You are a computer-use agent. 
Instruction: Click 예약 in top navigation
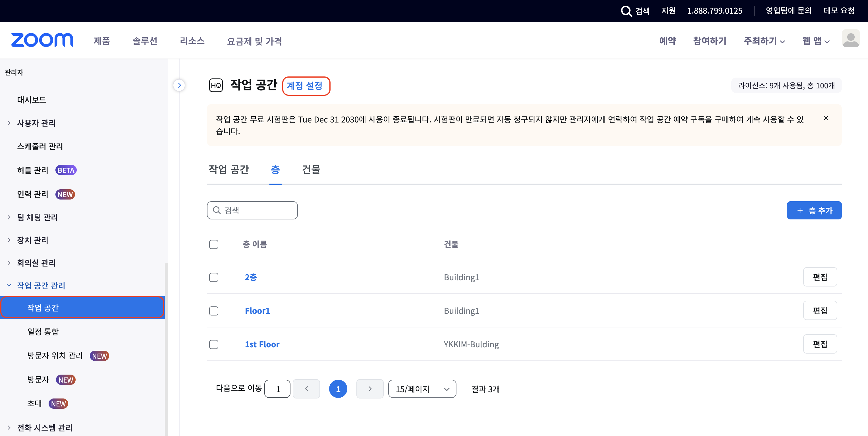pyautogui.click(x=668, y=41)
